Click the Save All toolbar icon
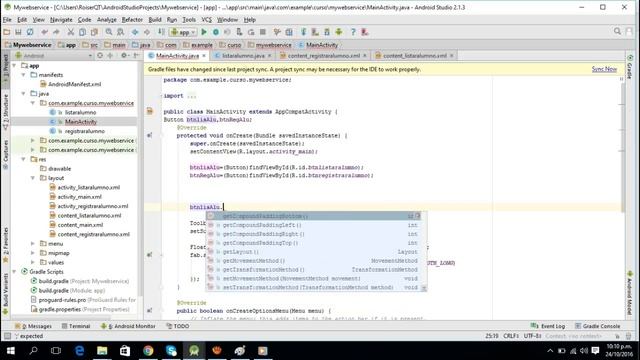The image size is (640, 360). click(x=18, y=32)
